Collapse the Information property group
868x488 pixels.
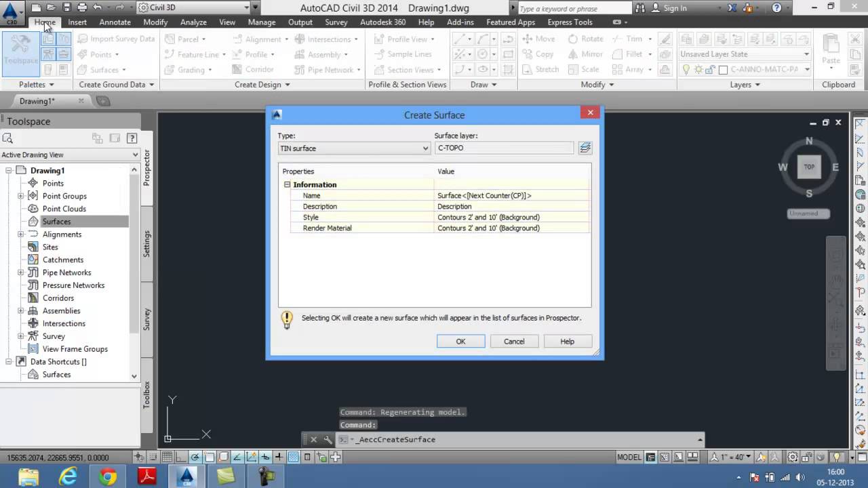[x=287, y=184]
